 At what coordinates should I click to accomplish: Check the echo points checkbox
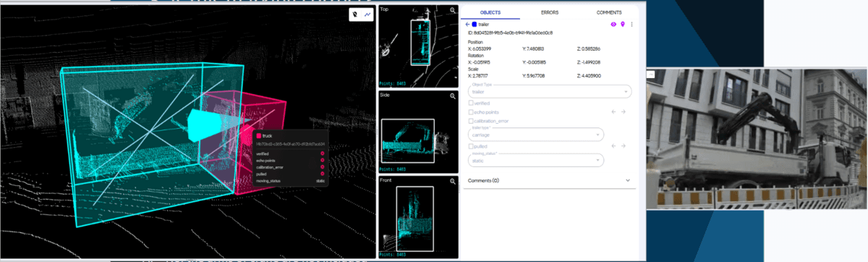pos(472,111)
